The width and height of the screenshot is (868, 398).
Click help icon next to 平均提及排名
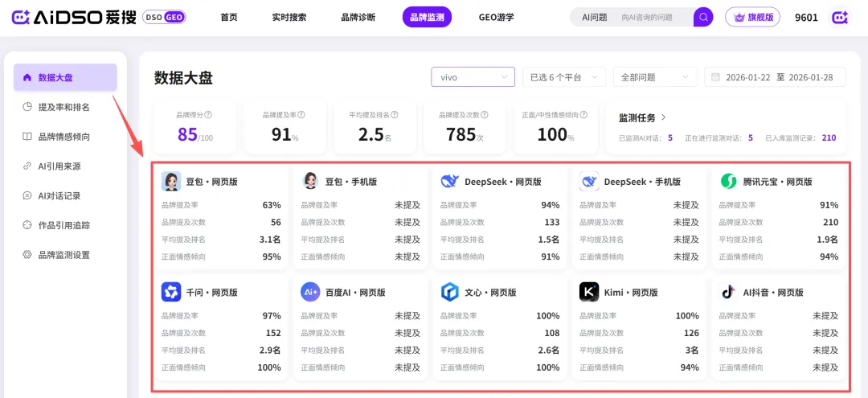395,115
